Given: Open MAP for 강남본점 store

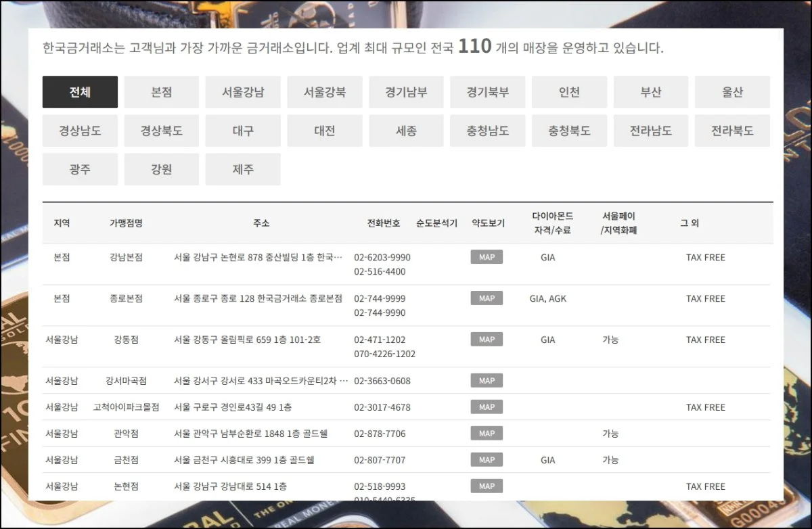Looking at the screenshot, I should click(487, 257).
